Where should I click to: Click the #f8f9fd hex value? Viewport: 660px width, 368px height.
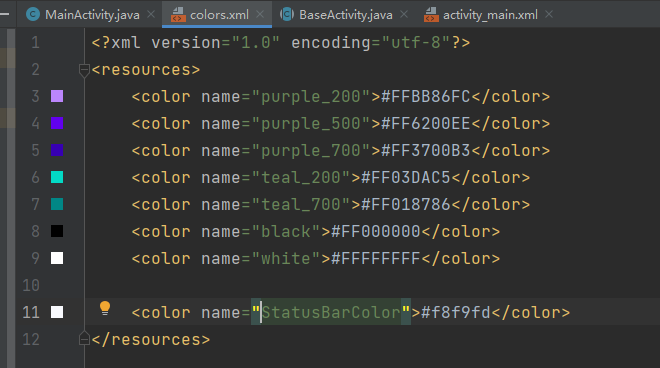tap(456, 312)
